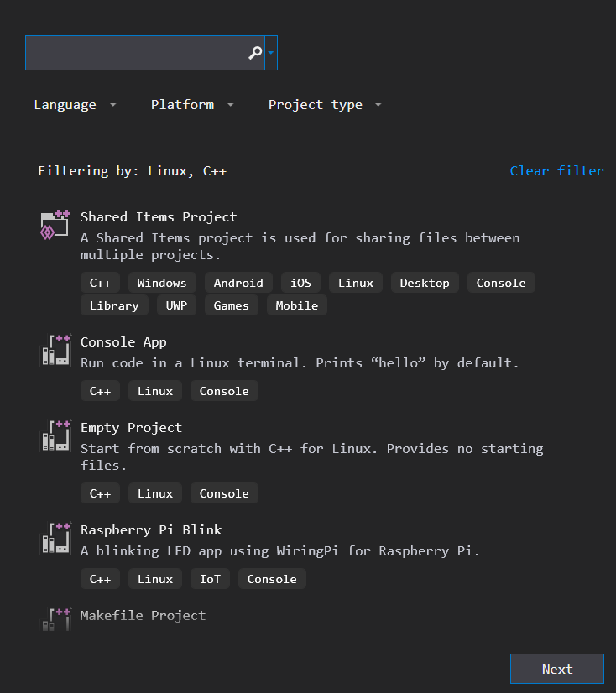
Task: Select the Shared Items Project template
Action: point(159,217)
